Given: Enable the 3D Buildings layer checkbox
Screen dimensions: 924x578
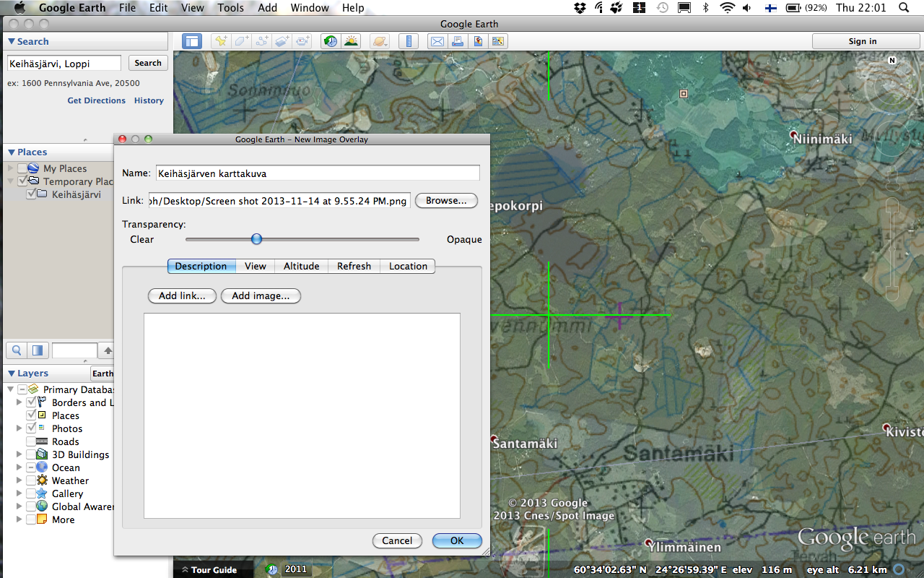Looking at the screenshot, I should pos(31,454).
